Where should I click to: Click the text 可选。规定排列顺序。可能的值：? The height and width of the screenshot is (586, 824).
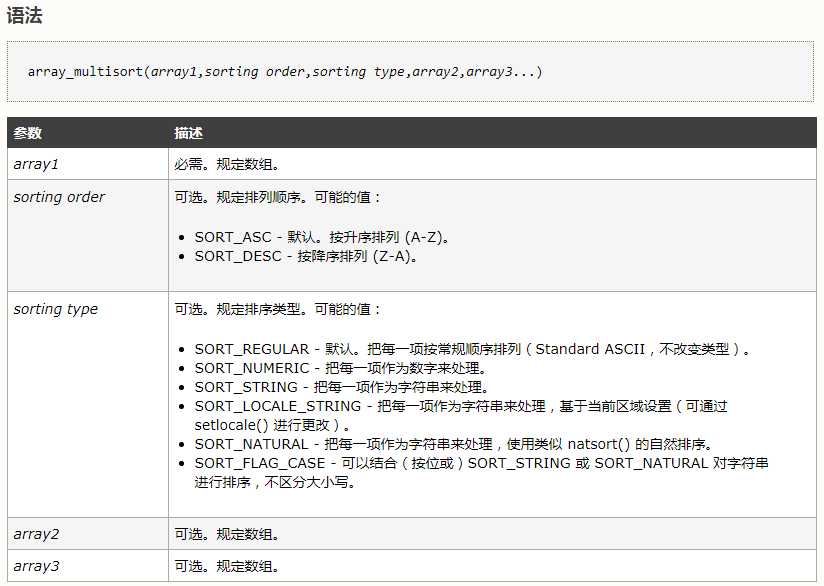coord(278,197)
